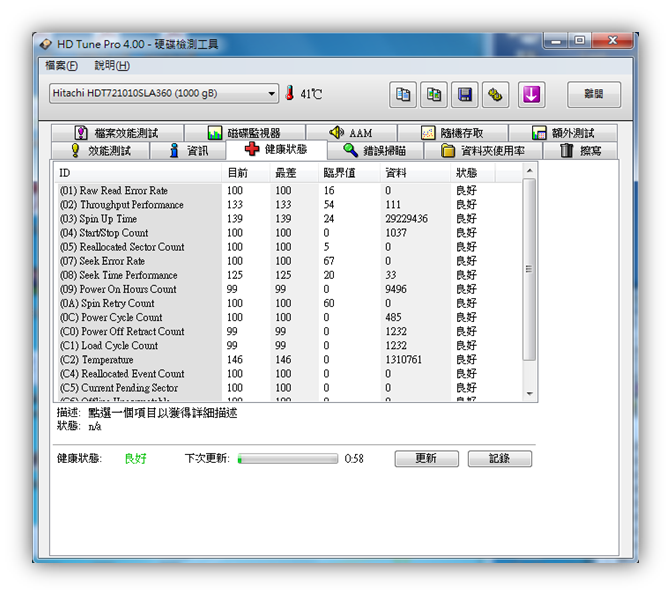Click the copy text to clipboard icon
Image resolution: width=671 pixels, height=595 pixels.
[402, 94]
